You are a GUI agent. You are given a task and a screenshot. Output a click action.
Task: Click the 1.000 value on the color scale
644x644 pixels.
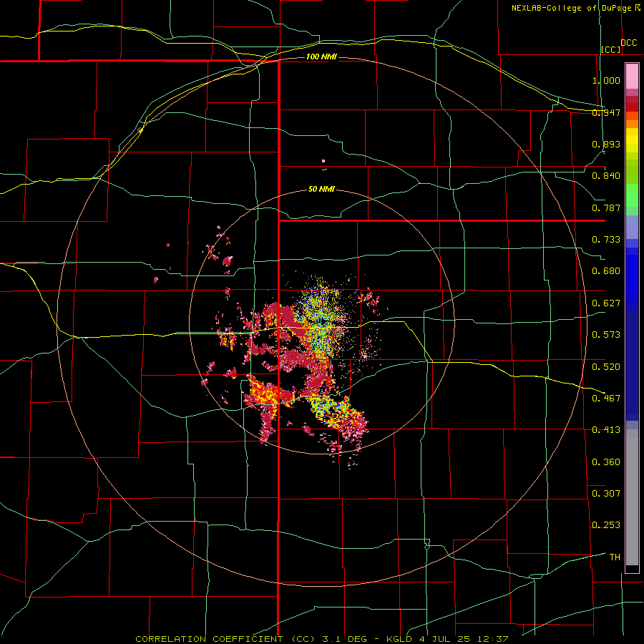(606, 80)
